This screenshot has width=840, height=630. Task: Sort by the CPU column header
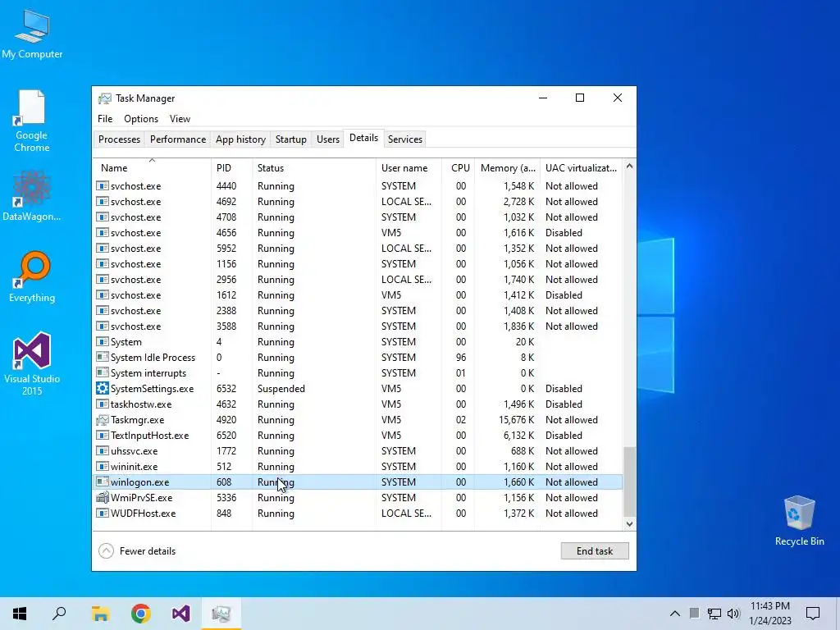point(458,167)
